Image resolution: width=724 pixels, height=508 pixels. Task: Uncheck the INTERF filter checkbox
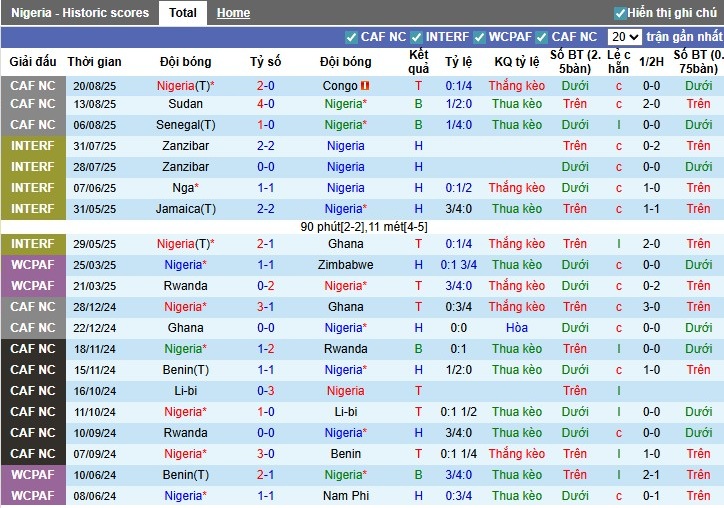(x=416, y=37)
